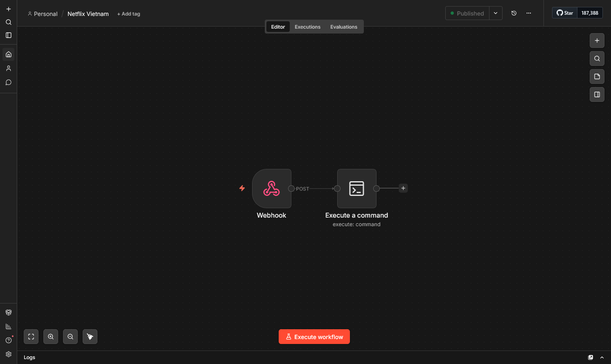611x364 pixels.
Task: Click the red lightning trigger icon
Action: (242, 188)
